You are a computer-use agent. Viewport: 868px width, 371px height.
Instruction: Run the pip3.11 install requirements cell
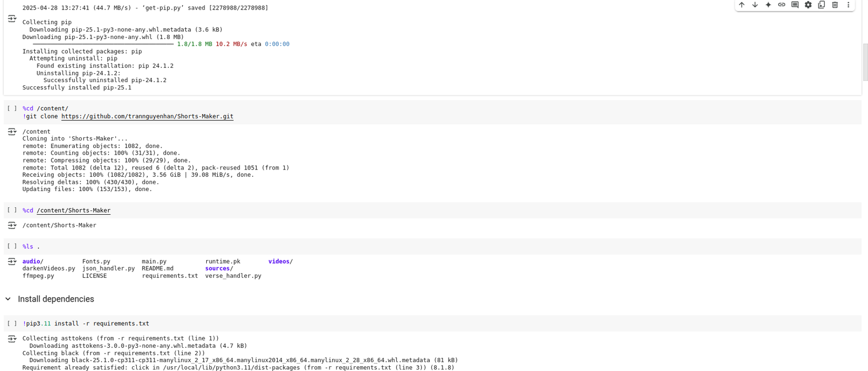click(12, 324)
